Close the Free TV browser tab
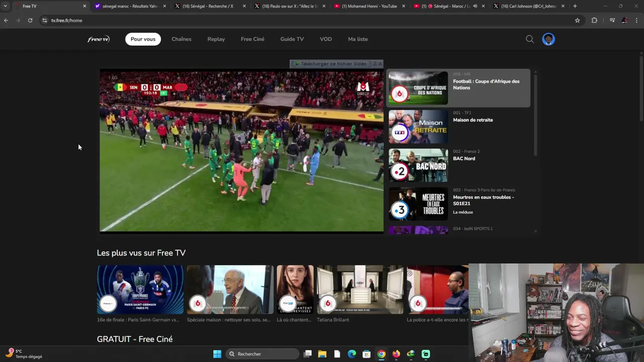The image size is (644, 362). pyautogui.click(x=85, y=6)
